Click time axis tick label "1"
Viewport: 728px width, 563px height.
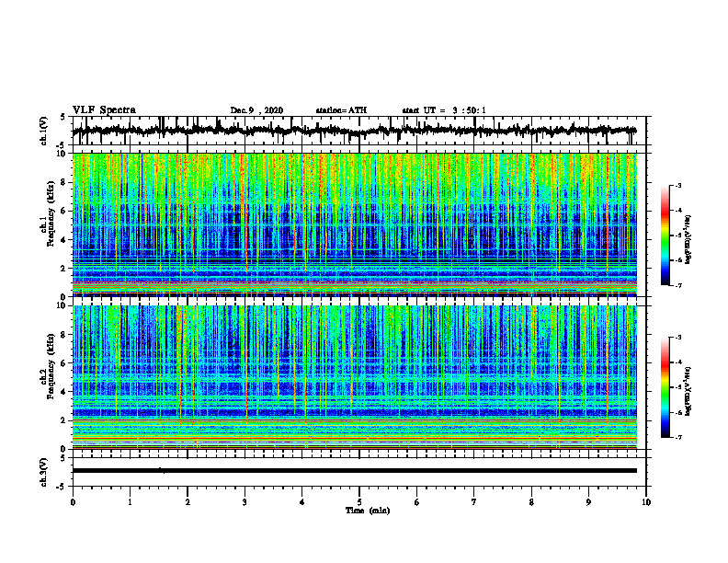pyautogui.click(x=130, y=502)
